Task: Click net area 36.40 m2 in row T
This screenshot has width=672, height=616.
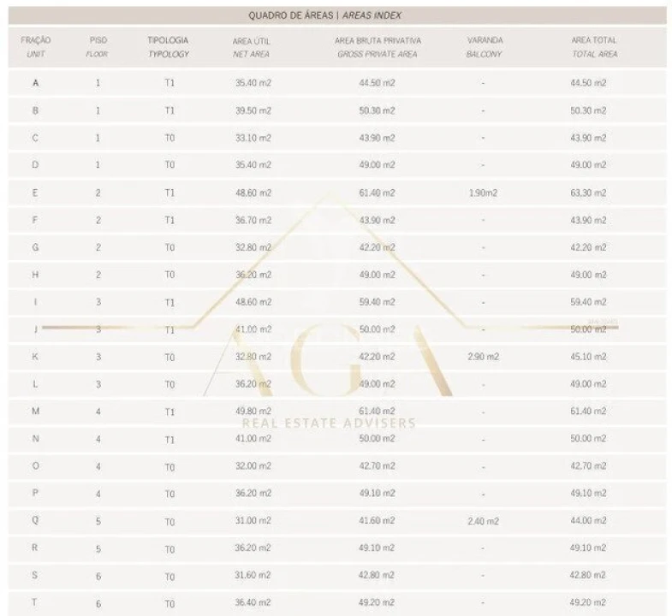Action: (253, 602)
